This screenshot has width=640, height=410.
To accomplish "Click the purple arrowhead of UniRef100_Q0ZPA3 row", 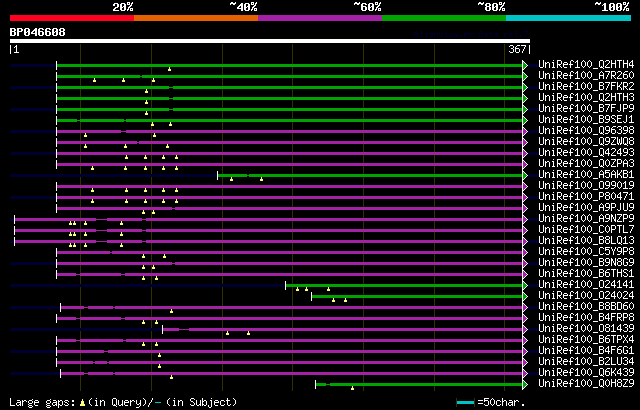I will tap(525, 164).
